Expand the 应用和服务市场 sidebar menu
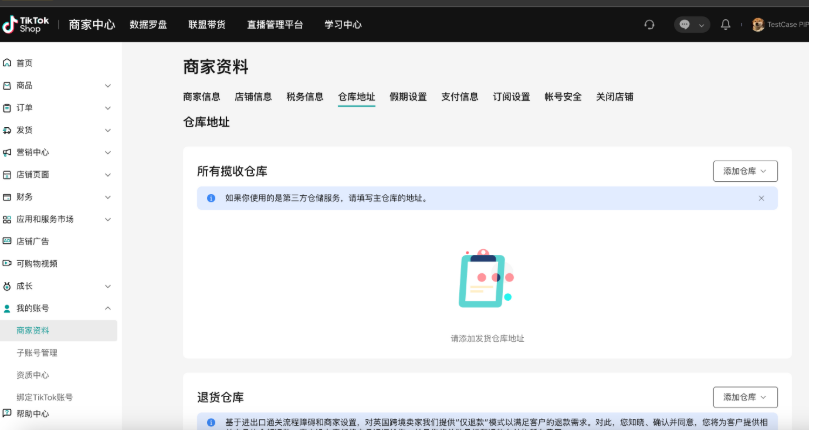This screenshot has width=817, height=430. pos(108,219)
